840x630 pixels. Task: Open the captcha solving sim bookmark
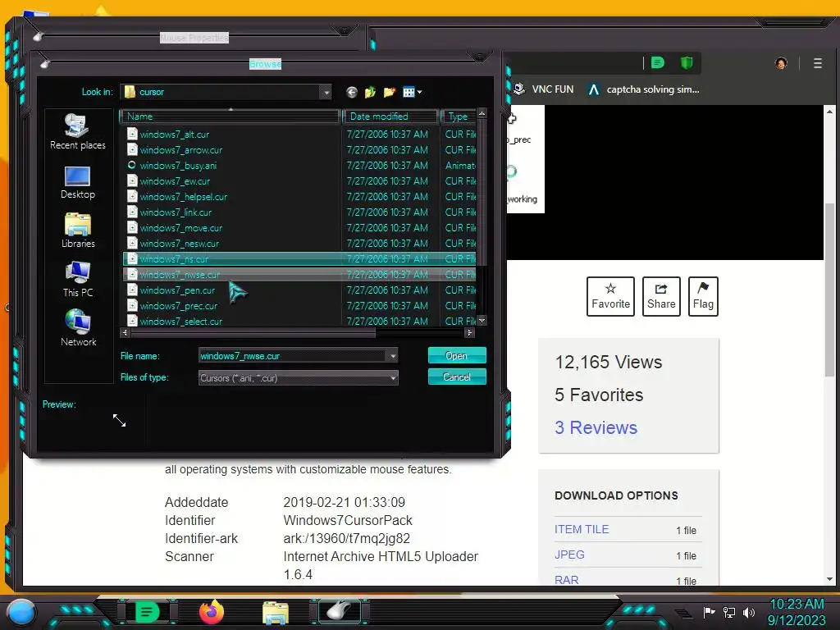pos(643,89)
